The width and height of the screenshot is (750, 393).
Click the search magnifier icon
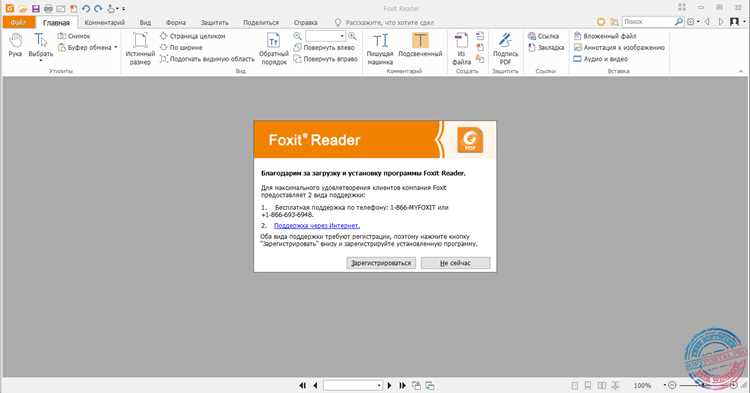[x=679, y=22]
